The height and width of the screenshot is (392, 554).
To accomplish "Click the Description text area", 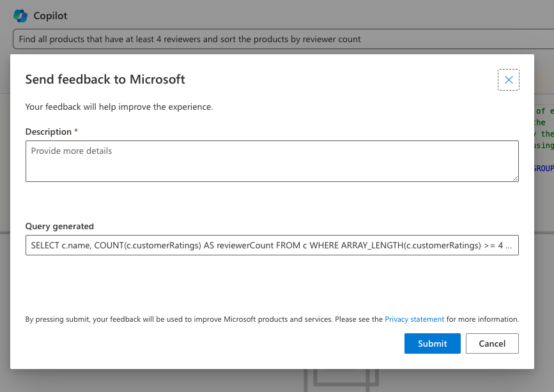I will point(272,161).
